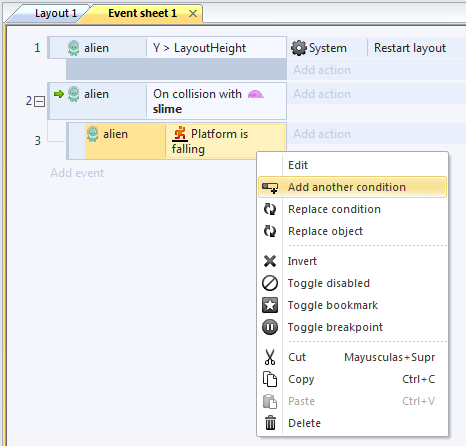Screen dimensions: 466x446
Task: Click the trash icon next to Delete
Action: (270, 423)
